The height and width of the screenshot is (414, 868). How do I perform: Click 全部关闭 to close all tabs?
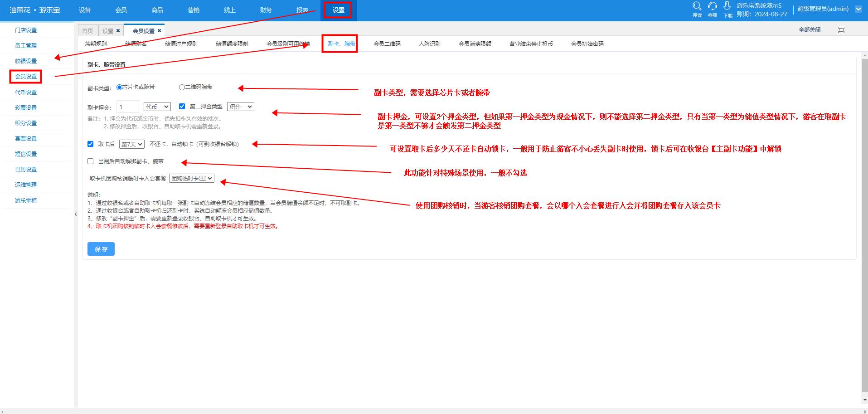coord(810,30)
